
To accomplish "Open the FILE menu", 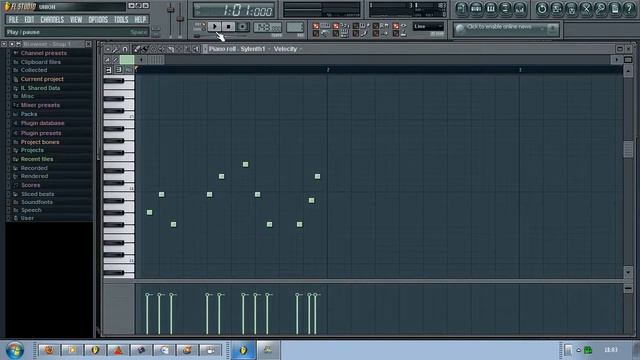I will (13, 20).
